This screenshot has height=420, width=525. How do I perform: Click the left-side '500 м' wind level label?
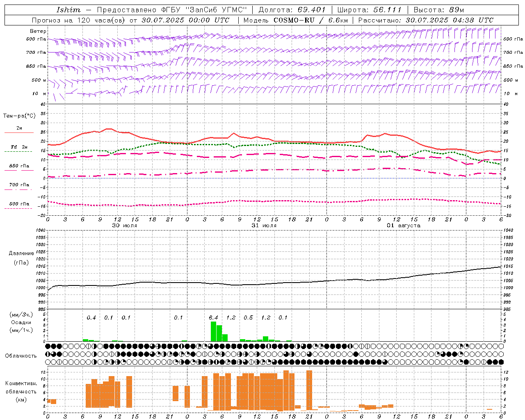[39, 80]
